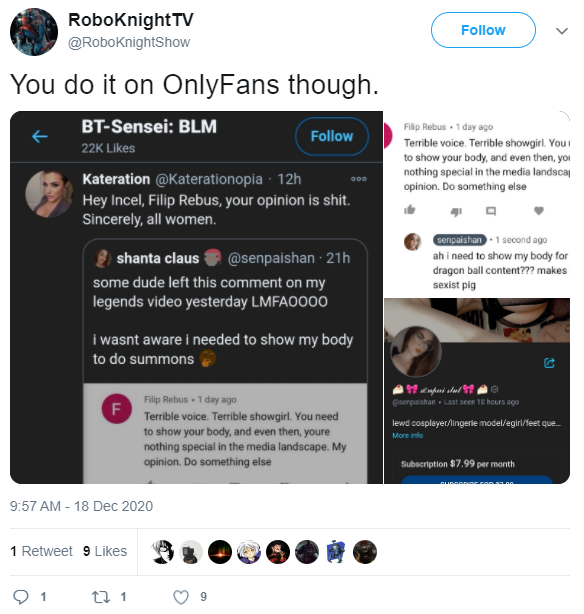Click the retweet arrows icon
The width and height of the screenshot is (584, 614).
(x=100, y=597)
